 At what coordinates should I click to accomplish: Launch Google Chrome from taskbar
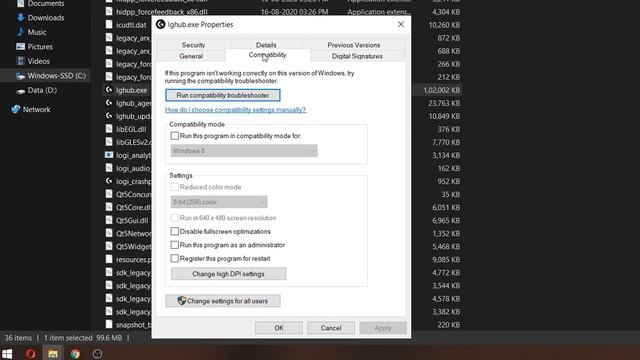point(75,353)
